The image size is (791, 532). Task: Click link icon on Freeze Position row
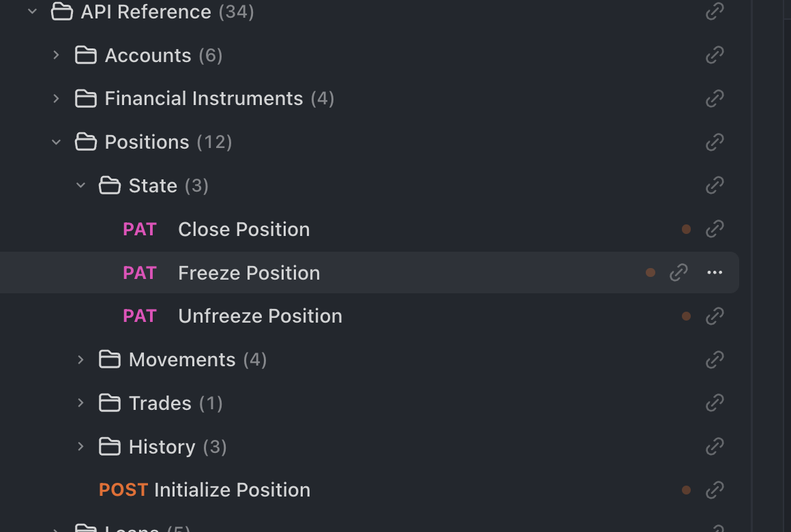[x=678, y=273]
